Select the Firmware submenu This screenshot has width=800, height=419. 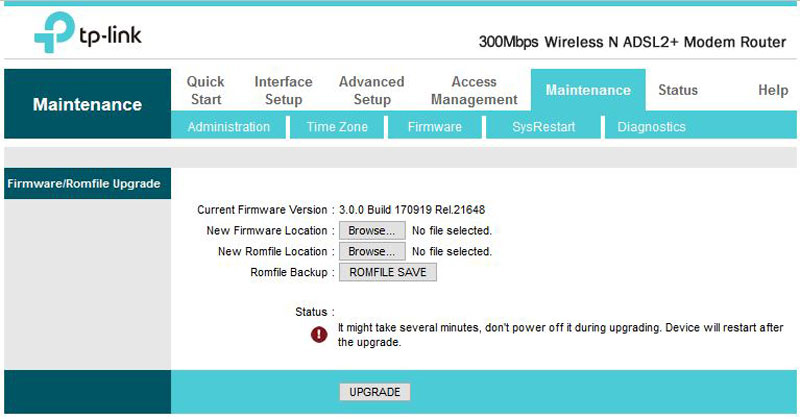coord(434,127)
